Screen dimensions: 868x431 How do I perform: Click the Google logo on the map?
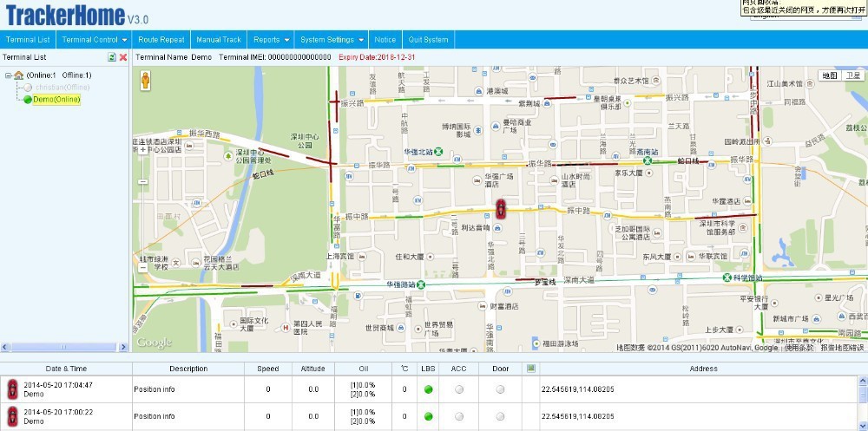coord(154,343)
